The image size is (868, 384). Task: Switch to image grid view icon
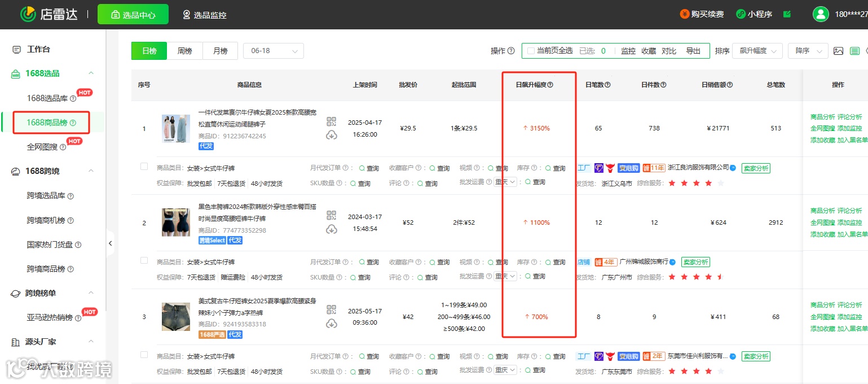tap(839, 51)
